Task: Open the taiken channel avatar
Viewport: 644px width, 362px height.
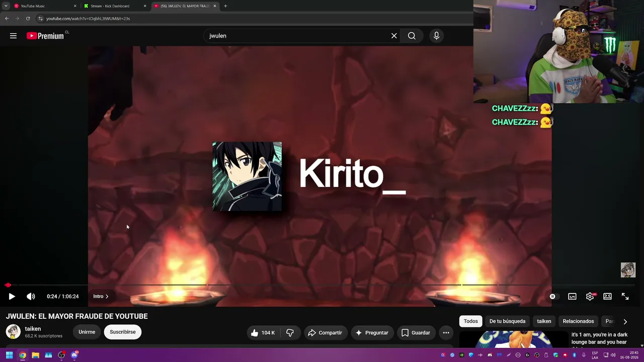Action: click(x=13, y=332)
